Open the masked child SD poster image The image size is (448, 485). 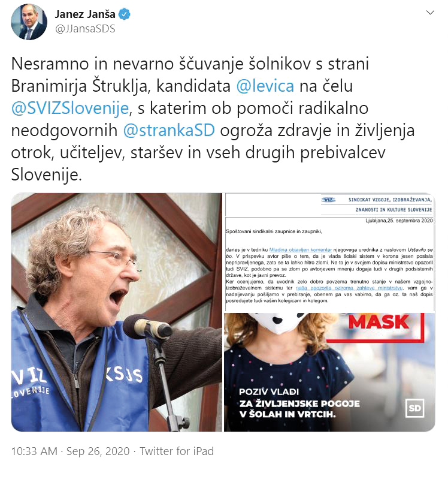329,372
